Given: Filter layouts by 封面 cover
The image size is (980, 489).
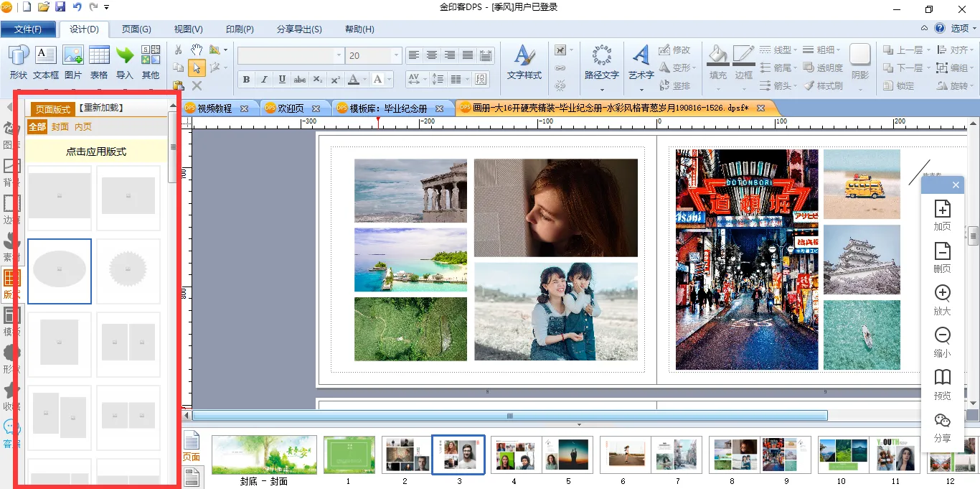Looking at the screenshot, I should tap(60, 127).
